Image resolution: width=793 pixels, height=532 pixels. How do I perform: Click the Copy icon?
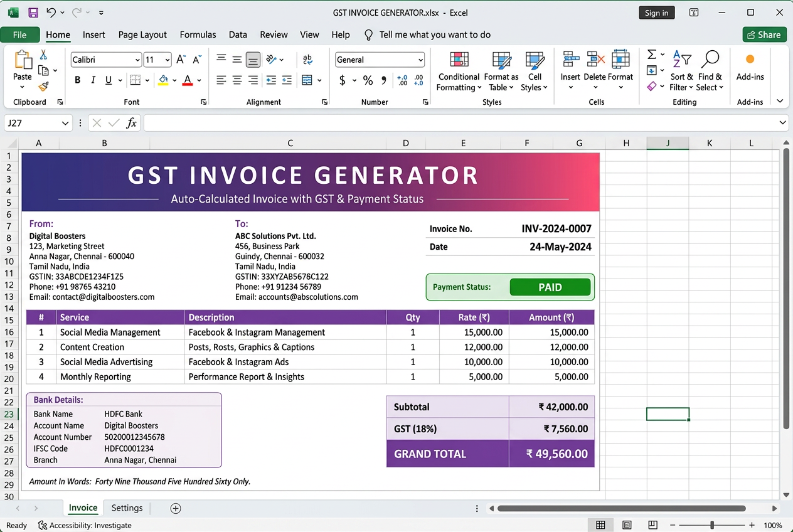(43, 70)
